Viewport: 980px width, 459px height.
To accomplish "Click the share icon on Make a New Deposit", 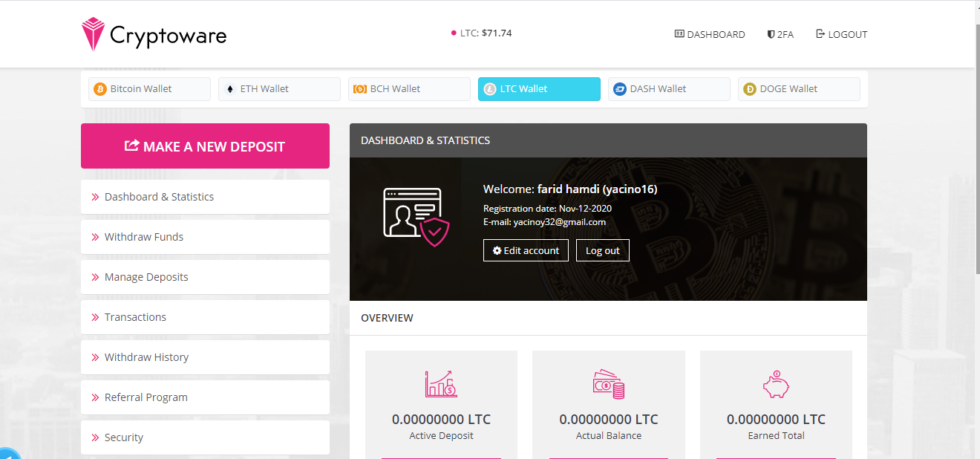I will tap(132, 146).
